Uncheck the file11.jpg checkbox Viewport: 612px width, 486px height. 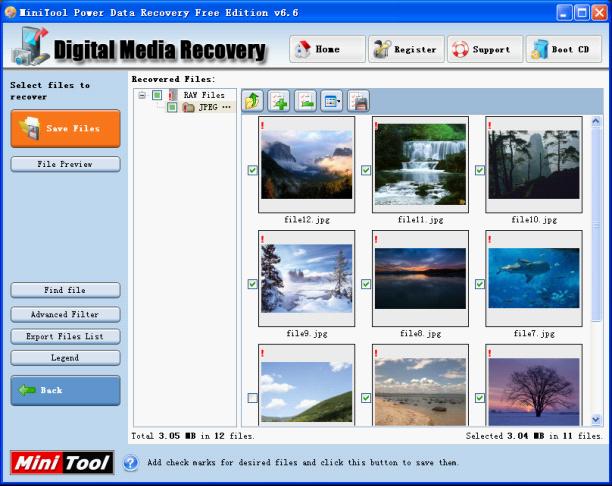366,170
